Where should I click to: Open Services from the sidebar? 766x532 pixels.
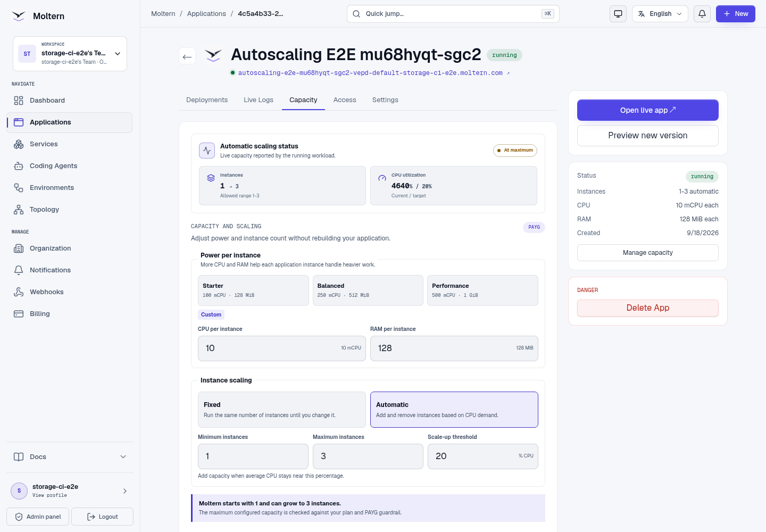69,144
